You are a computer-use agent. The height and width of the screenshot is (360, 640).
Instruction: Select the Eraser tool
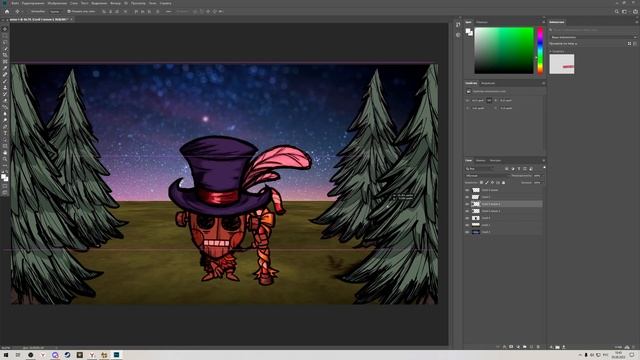pos(5,101)
